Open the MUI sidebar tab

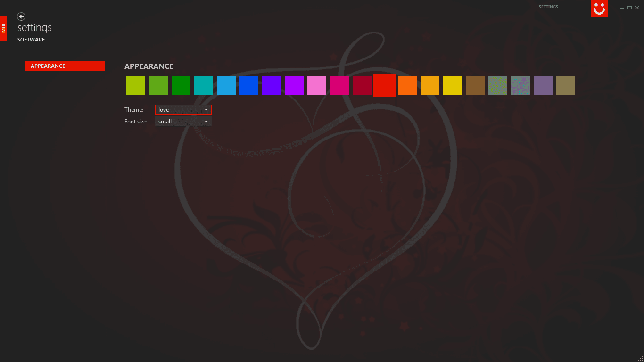[3, 27]
